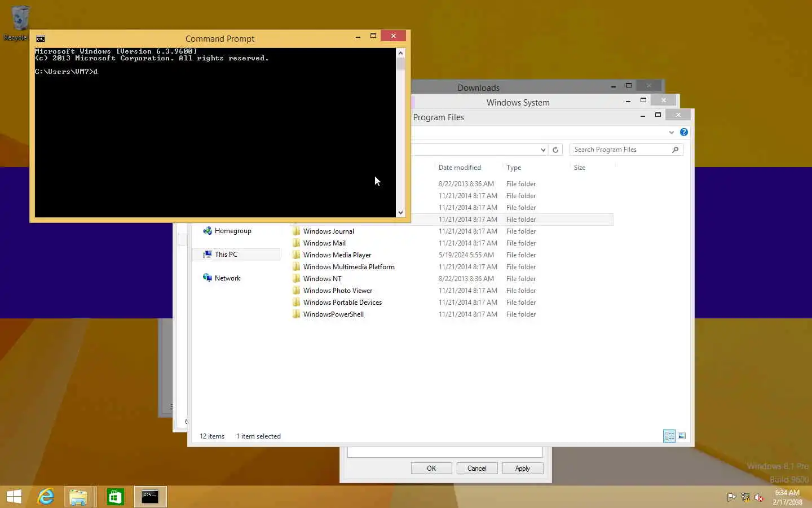Click the Command Prompt scrollbar up arrow
Image resolution: width=812 pixels, height=508 pixels.
[400, 52]
